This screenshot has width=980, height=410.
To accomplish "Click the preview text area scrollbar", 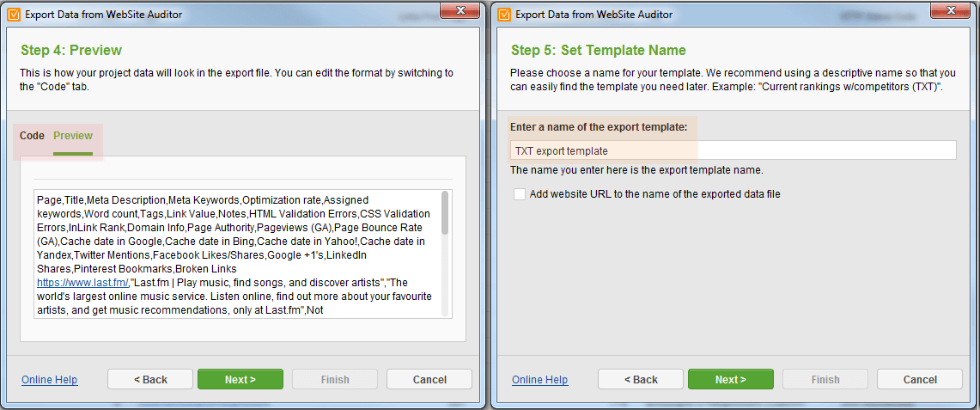I will tap(445, 254).
